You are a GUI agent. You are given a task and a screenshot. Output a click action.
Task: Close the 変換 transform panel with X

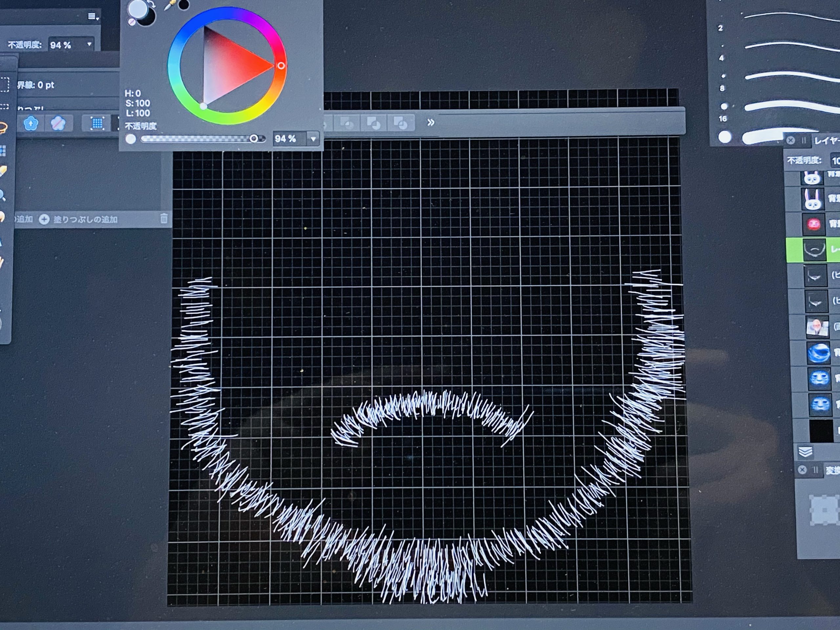point(802,470)
